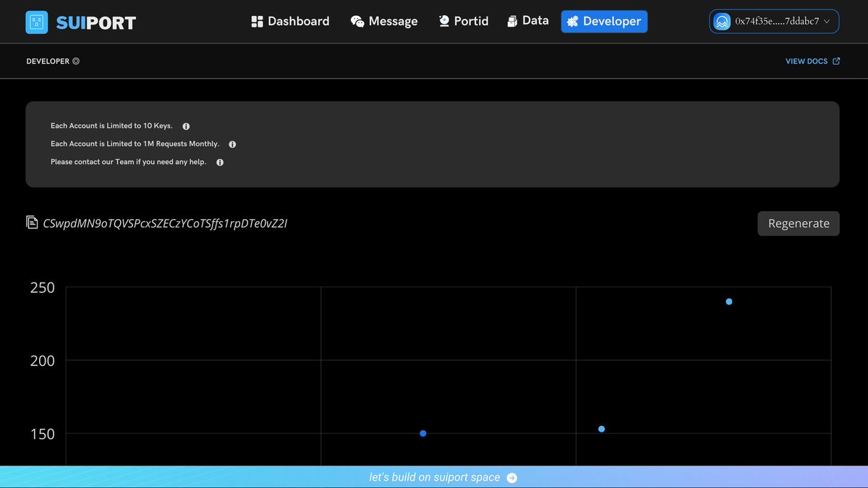Click info icon beside contact our Team
This screenshot has height=488, width=868.
(x=220, y=163)
